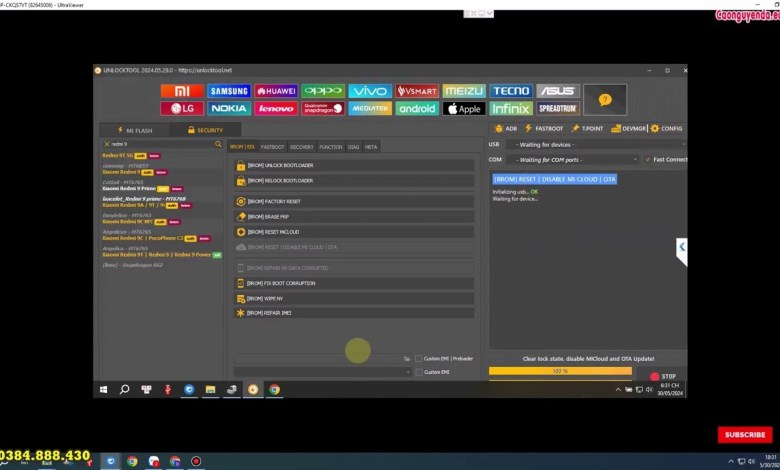Run [BROM] RELOCK BOOTLOADER

click(354, 181)
